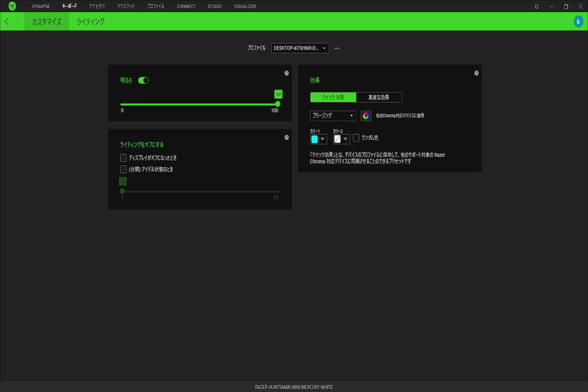Click the apply to other Chroma devices text
Image resolution: width=588 pixels, height=392 pixels.
(400, 116)
